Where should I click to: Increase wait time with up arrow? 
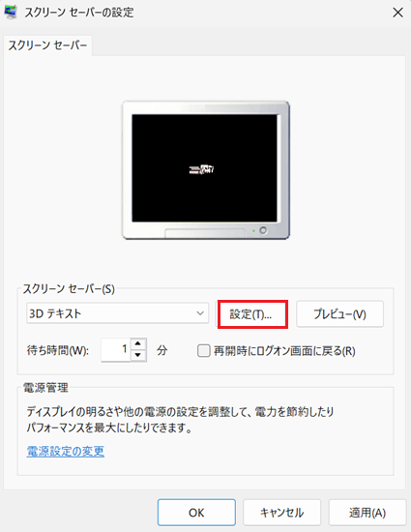(x=137, y=343)
